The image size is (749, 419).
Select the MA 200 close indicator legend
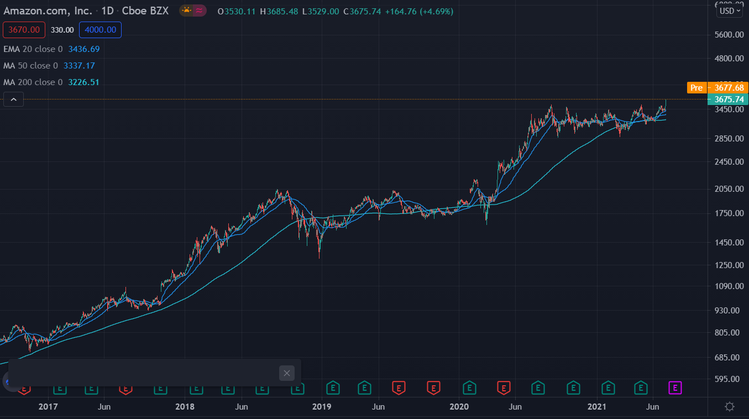point(33,82)
